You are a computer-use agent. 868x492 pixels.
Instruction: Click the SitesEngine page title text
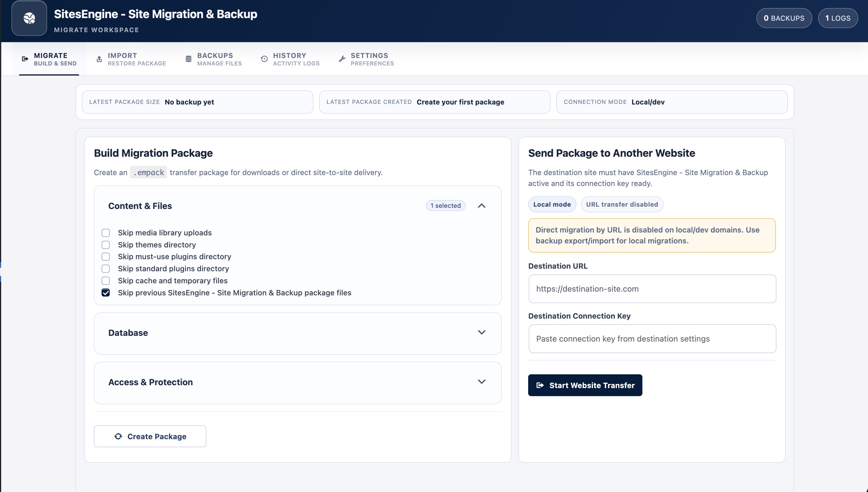click(x=155, y=14)
